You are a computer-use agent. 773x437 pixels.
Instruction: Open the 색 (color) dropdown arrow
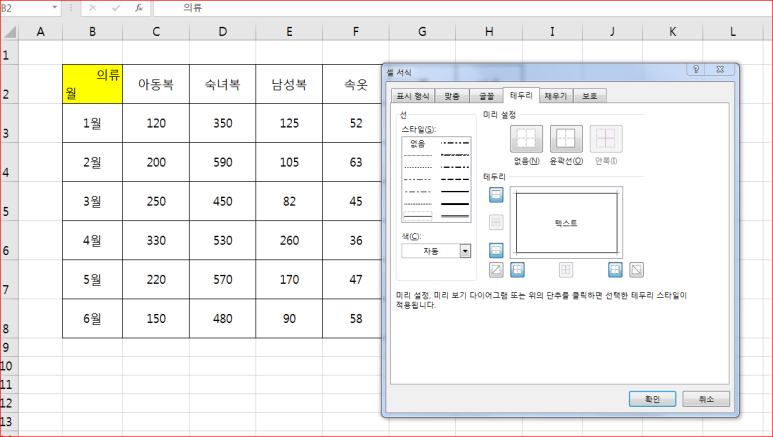point(465,251)
